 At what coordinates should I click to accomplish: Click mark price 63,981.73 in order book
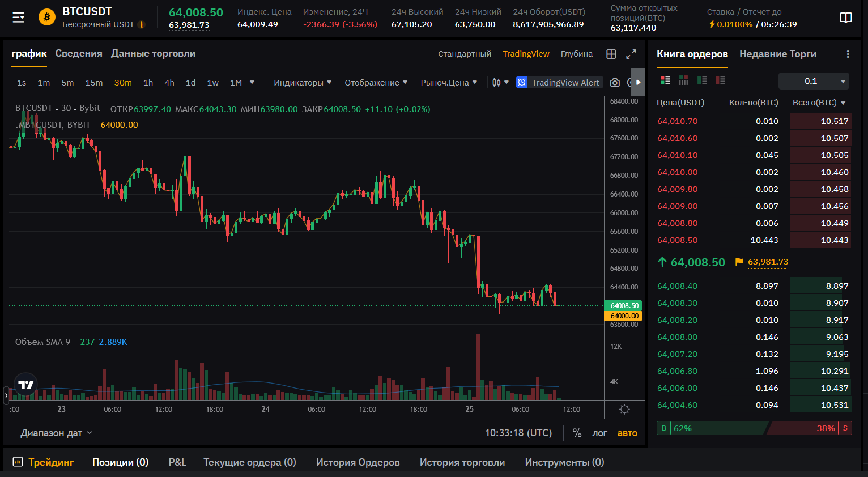click(x=768, y=262)
